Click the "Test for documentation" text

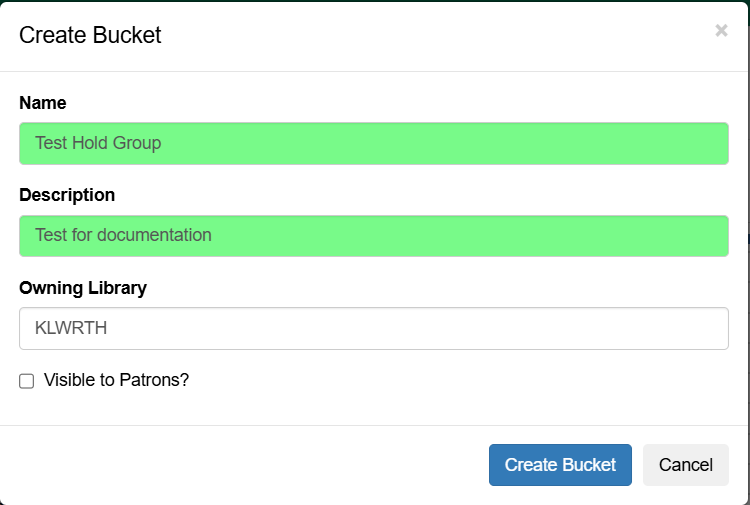point(123,236)
